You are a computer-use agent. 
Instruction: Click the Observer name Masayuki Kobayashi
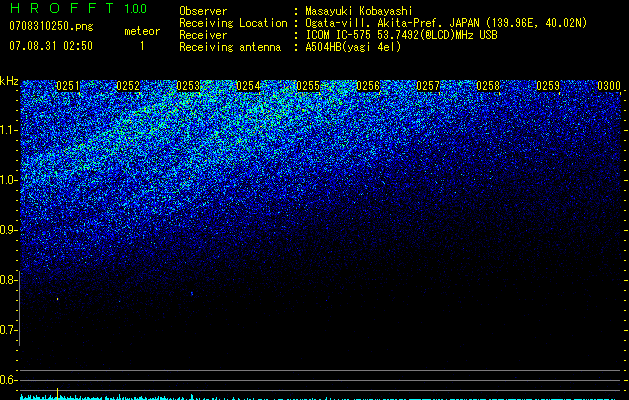point(359,11)
